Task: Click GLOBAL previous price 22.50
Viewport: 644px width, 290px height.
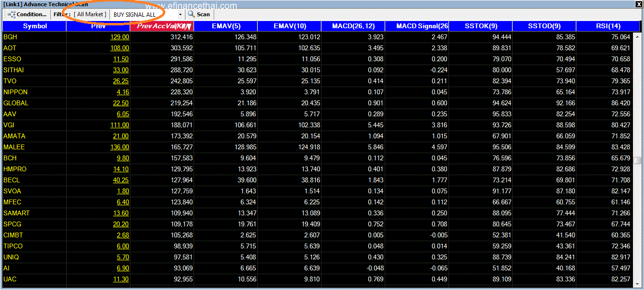Action: [121, 103]
